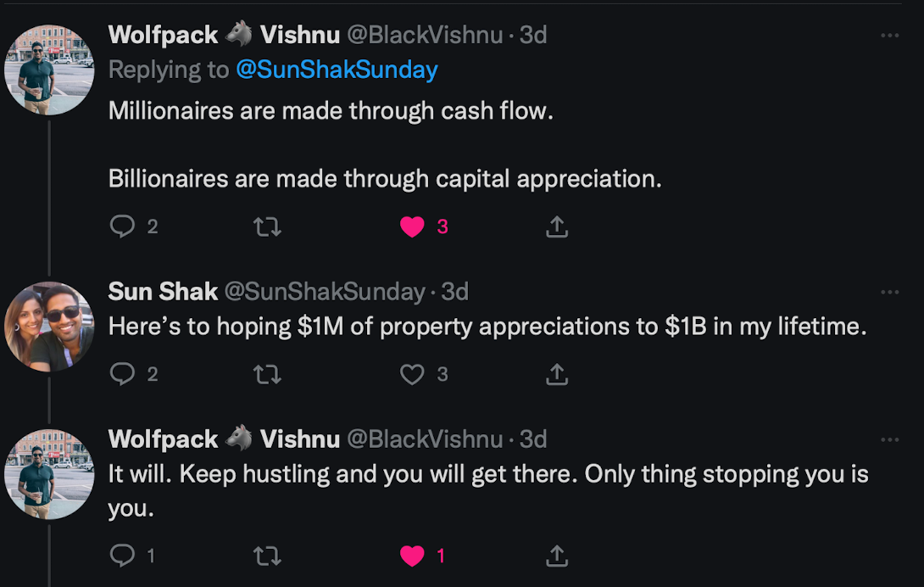View Sun Shak's couple profile photo

49,327
